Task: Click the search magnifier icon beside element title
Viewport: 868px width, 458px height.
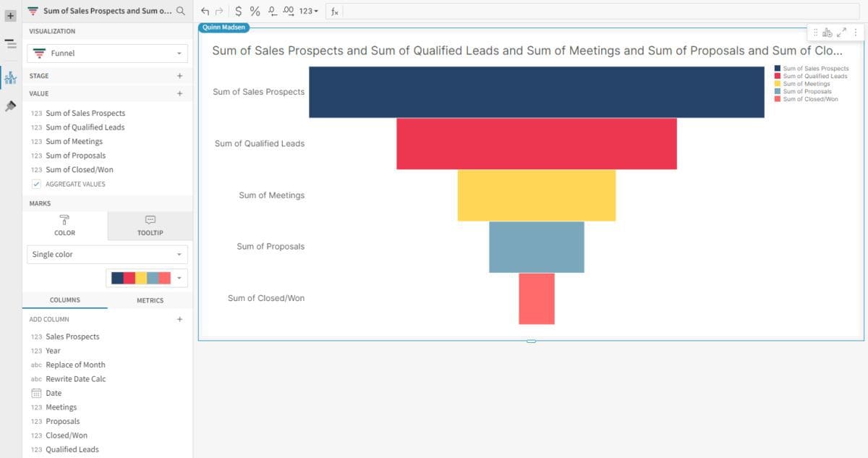Action: click(181, 11)
